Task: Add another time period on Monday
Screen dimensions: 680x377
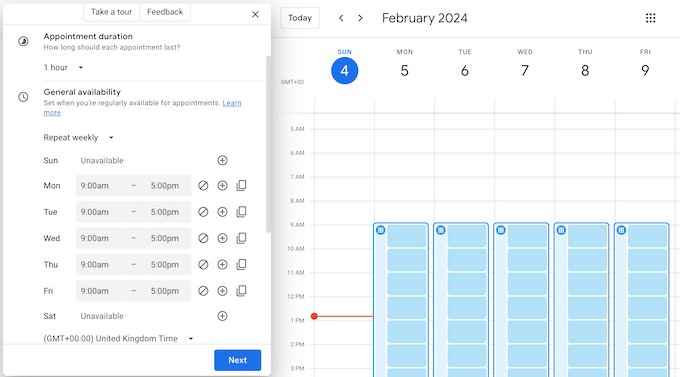Action: pyautogui.click(x=222, y=186)
